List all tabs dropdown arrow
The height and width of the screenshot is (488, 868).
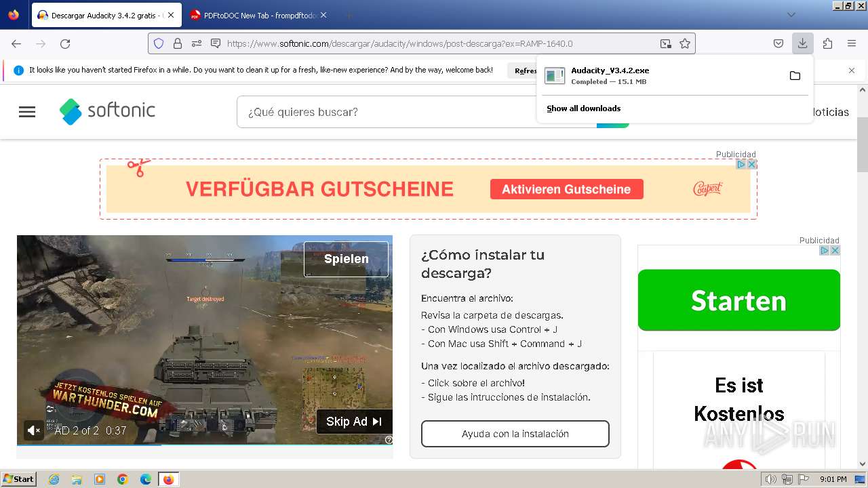791,15
